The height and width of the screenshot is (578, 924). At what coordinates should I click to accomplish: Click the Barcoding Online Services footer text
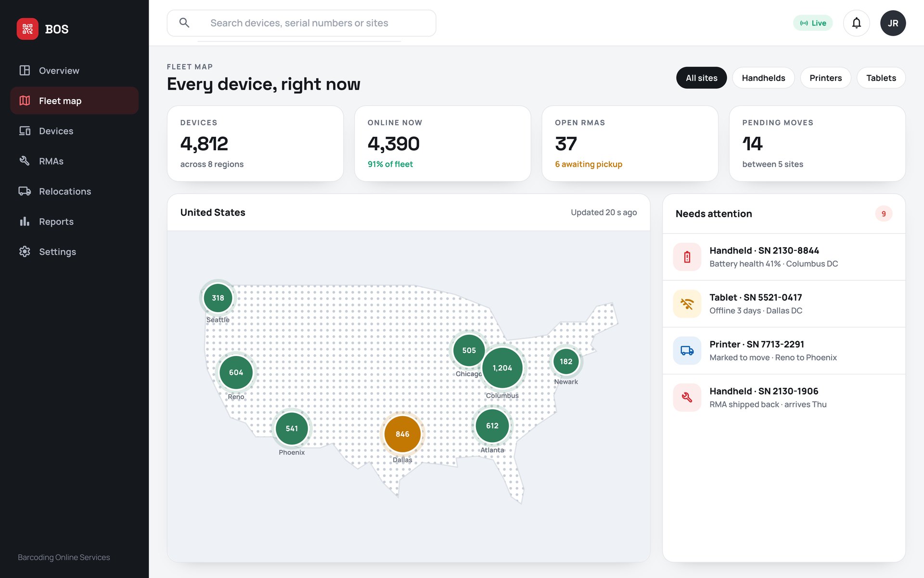point(64,557)
